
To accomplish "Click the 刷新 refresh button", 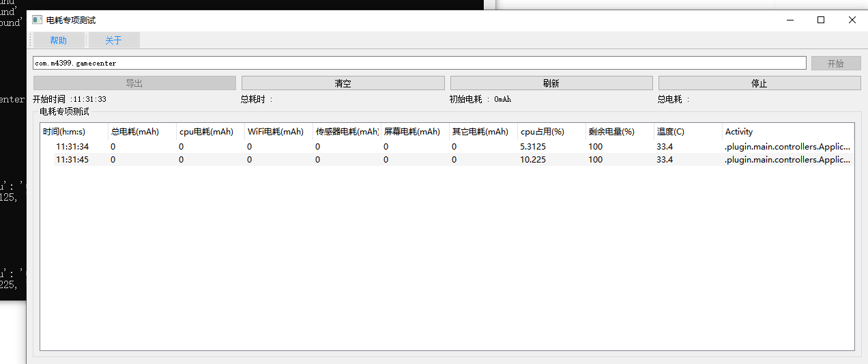I will coord(551,83).
